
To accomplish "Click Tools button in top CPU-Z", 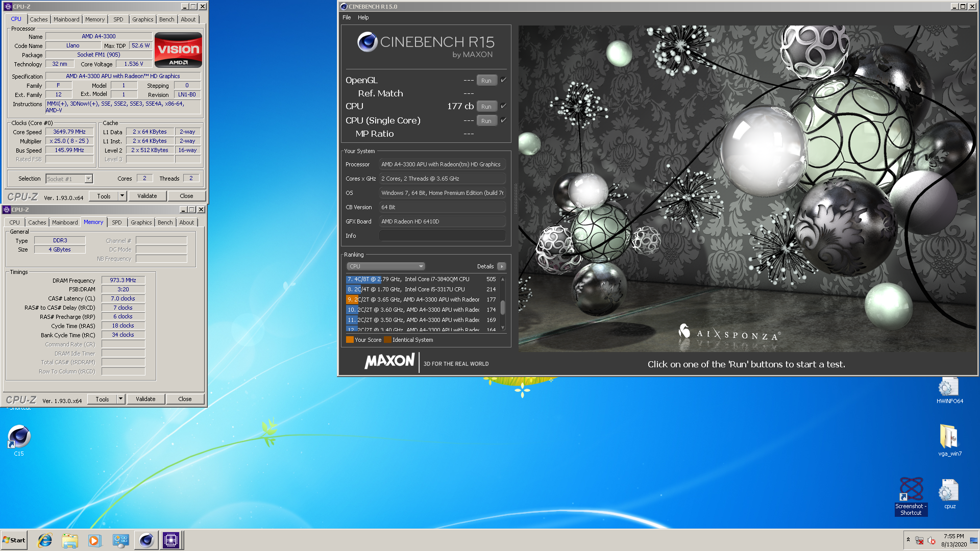I will (104, 196).
